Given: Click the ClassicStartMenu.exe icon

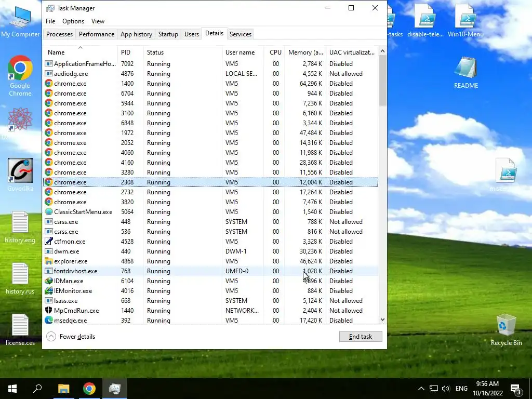Looking at the screenshot, I should point(49,212).
